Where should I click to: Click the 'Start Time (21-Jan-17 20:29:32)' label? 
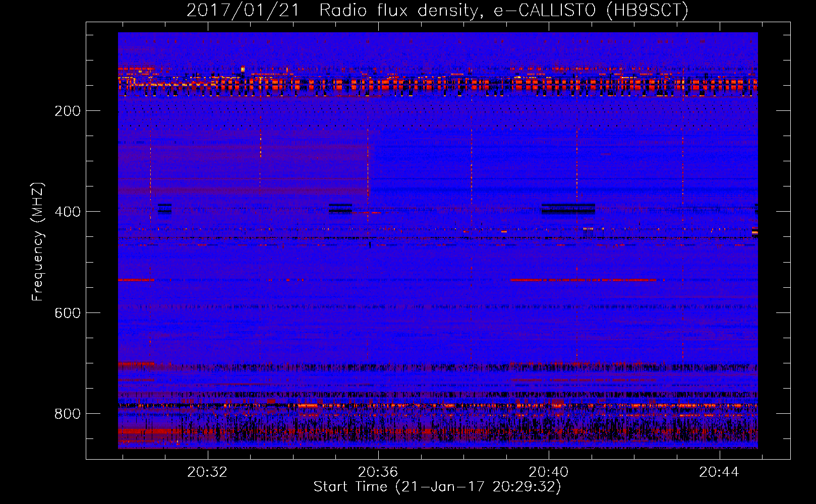437,487
